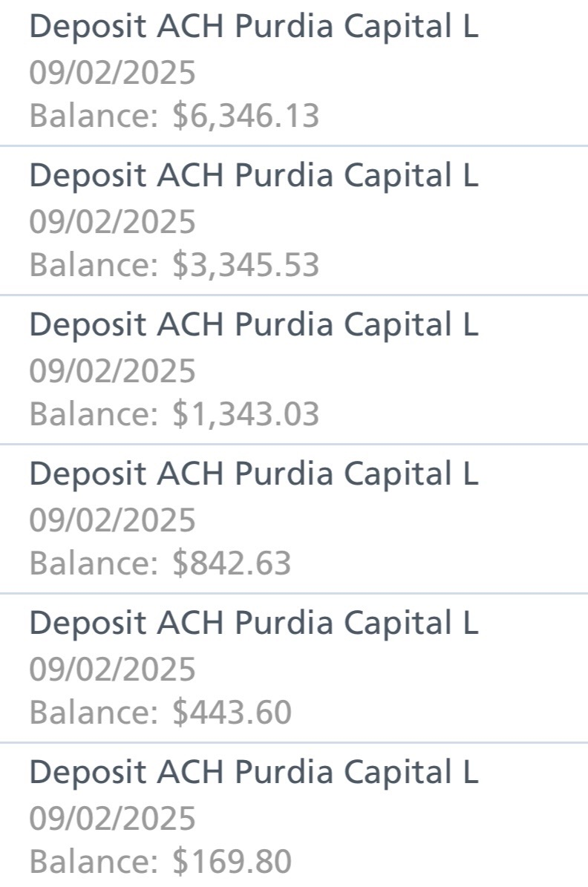Click the date above the $842.63 balance
This screenshot has height=887, width=588.
coord(112,520)
